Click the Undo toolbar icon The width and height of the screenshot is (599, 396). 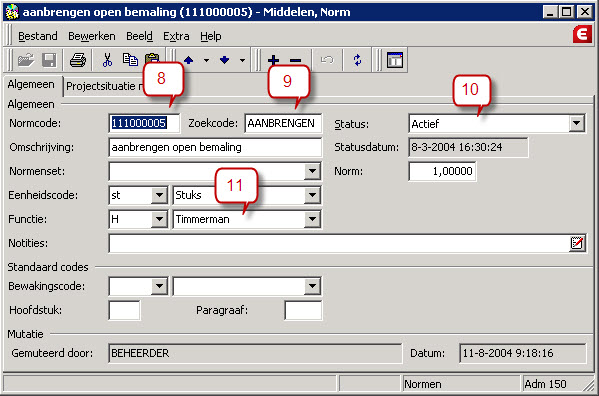[327, 60]
